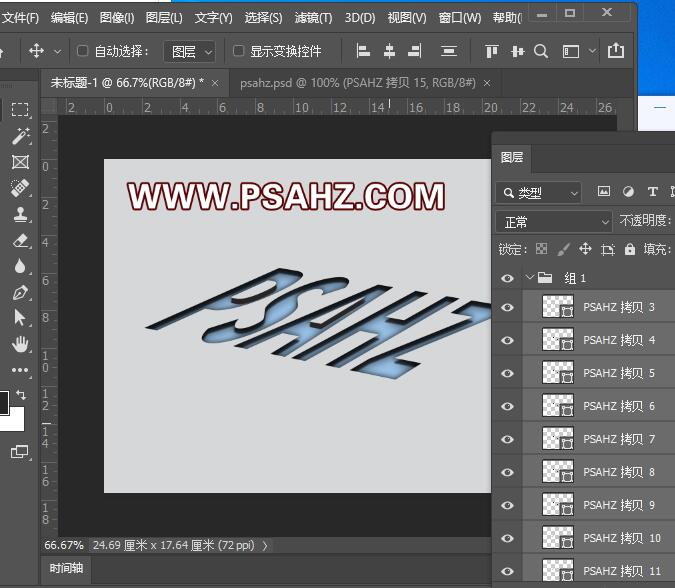This screenshot has width=675, height=588.
Task: Select the Rectangular Marquee tool
Action: click(20, 110)
